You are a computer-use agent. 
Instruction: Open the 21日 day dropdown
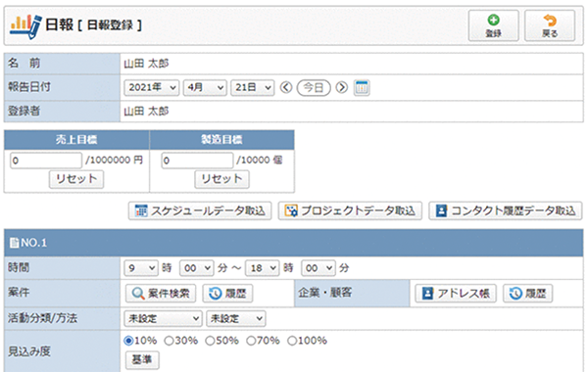point(253,88)
